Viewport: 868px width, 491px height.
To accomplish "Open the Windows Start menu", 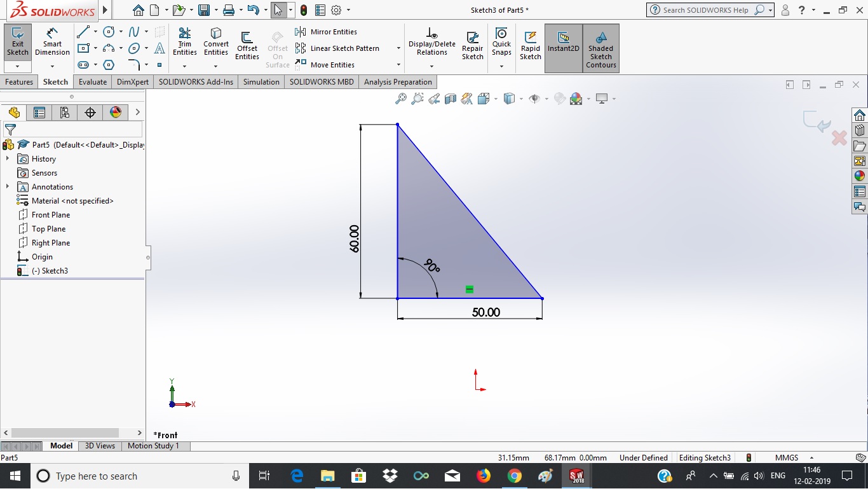I will (x=15, y=476).
